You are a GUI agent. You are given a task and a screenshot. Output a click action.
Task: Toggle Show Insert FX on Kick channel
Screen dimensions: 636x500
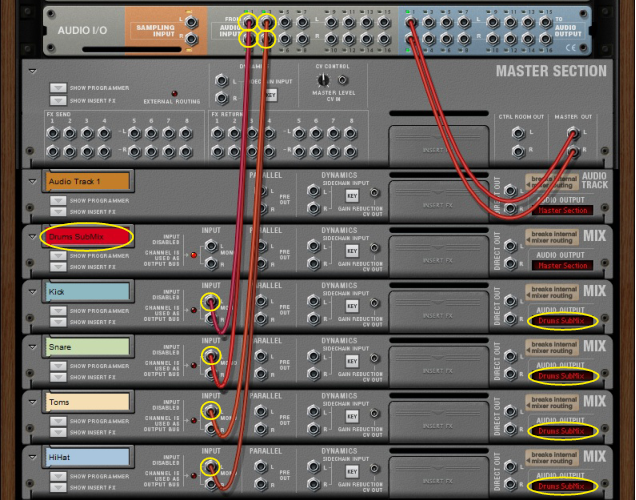(57, 321)
